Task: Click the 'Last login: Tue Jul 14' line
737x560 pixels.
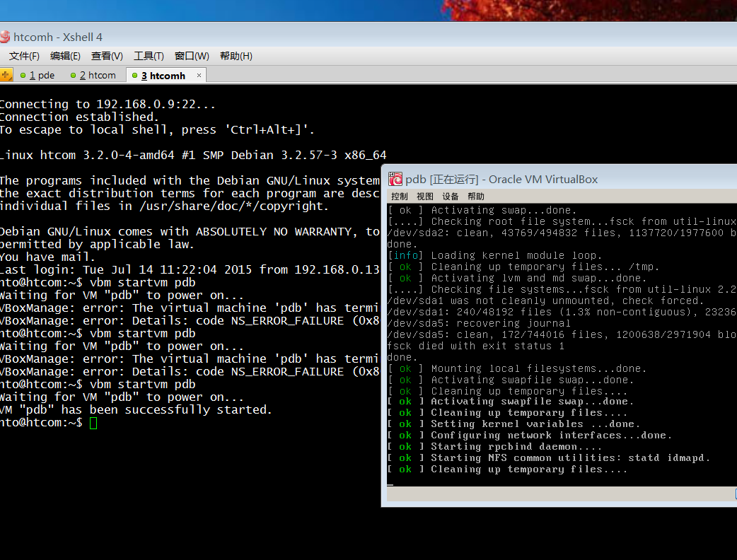Action: pos(190,269)
